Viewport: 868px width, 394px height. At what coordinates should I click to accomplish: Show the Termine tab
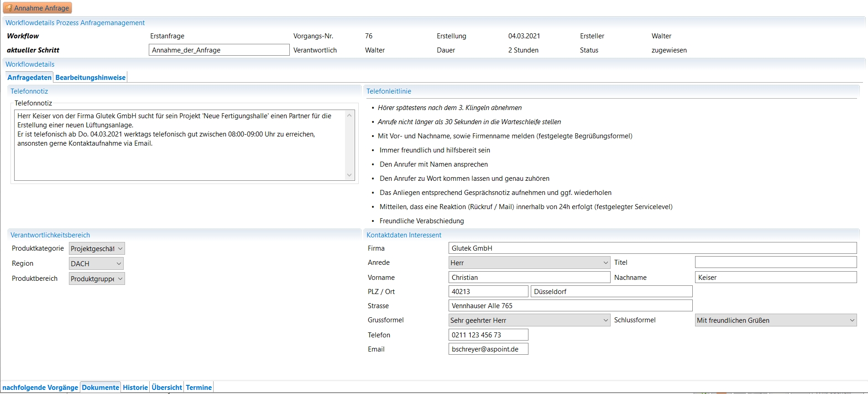point(199,388)
